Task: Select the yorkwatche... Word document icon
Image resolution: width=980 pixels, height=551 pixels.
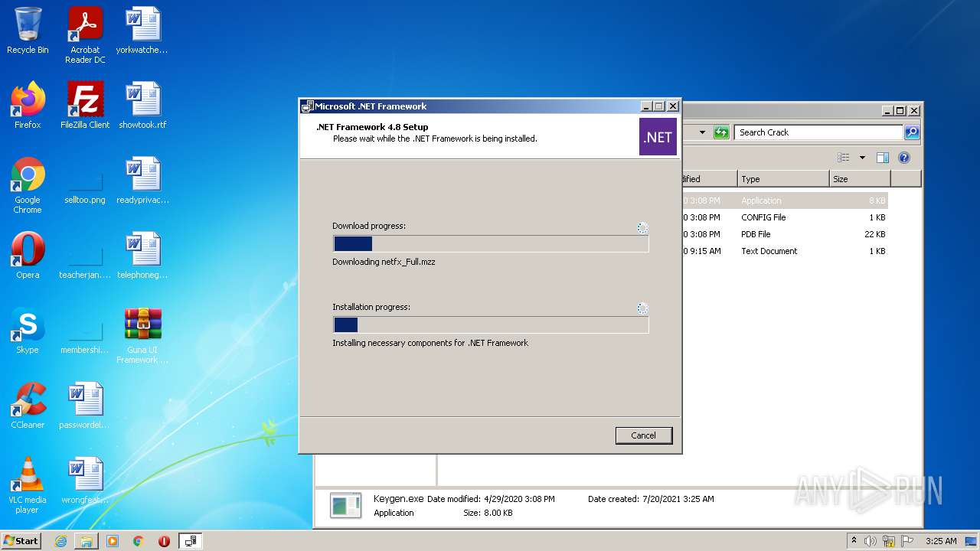Action: coord(142,31)
